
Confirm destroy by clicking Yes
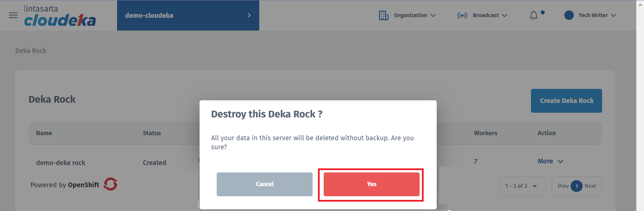[x=371, y=184]
